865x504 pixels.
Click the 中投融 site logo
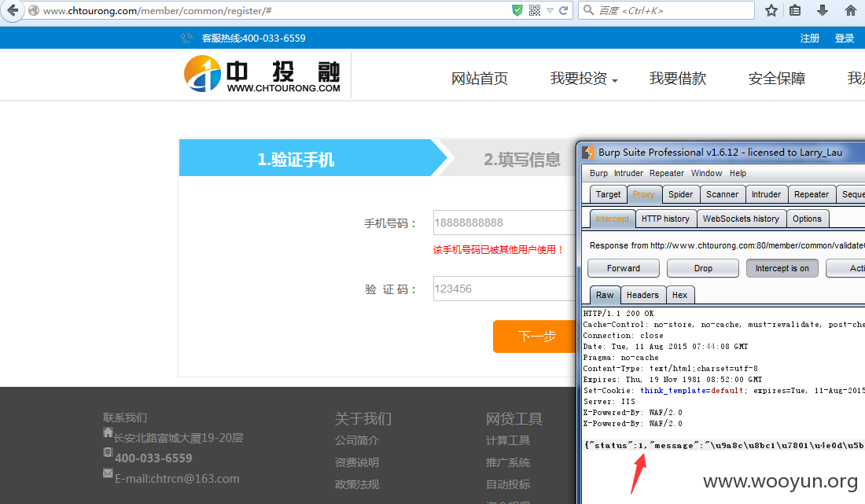262,74
